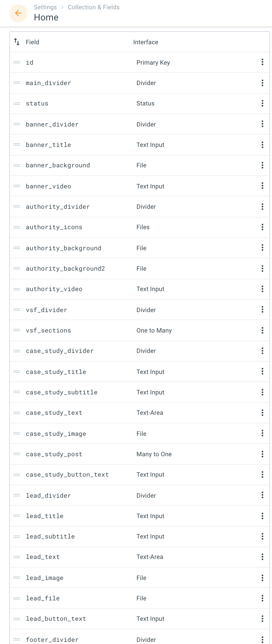Open the options menu for the id field
The image size is (272, 644).
point(262,62)
